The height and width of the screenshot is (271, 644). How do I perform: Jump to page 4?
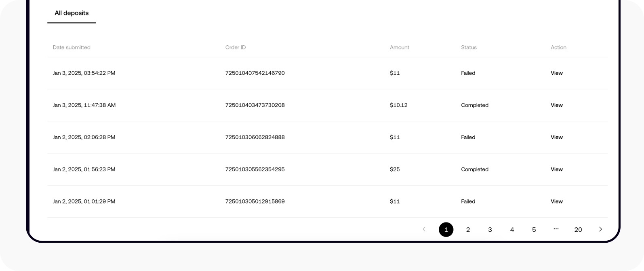[x=512, y=229]
